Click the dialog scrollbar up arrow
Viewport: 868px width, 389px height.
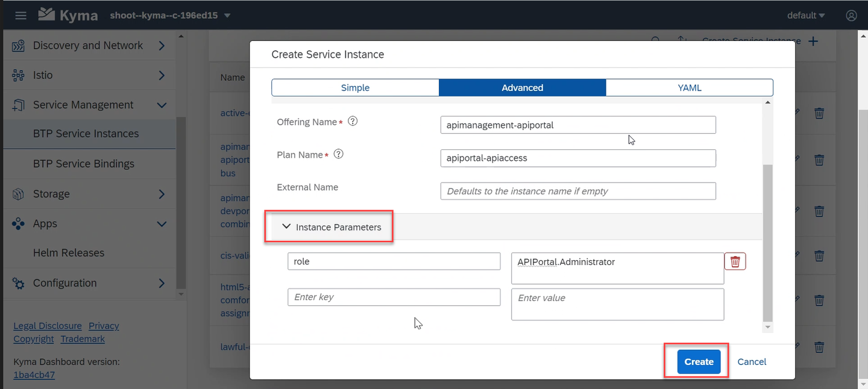coord(767,103)
